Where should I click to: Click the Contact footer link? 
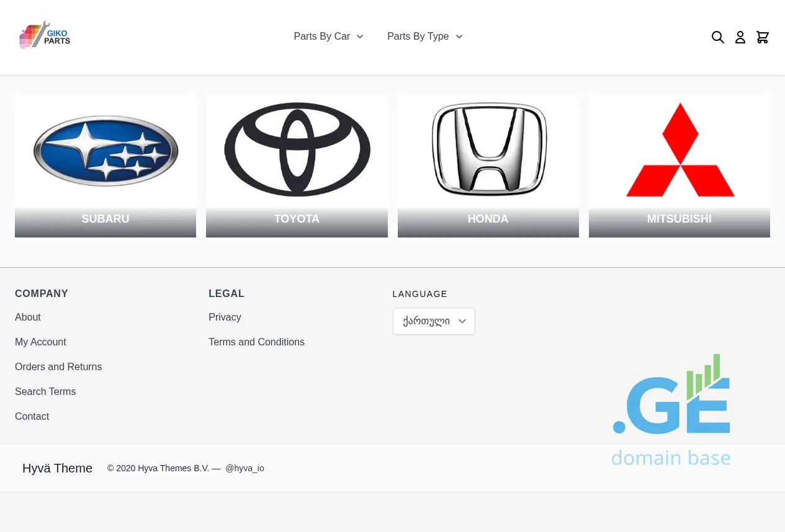click(32, 416)
